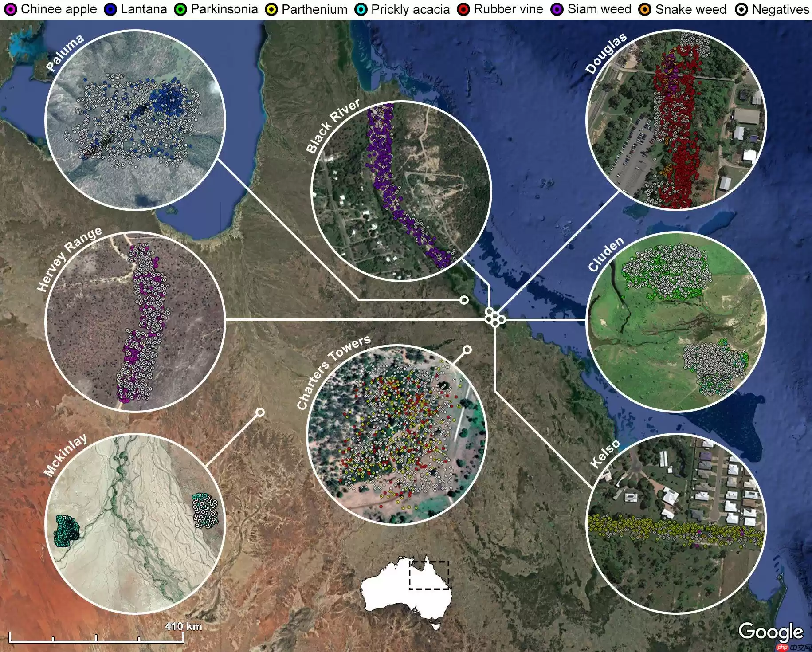Viewport: 812px width, 652px height.
Task: Open the Black River circular inset
Action: [x=401, y=191]
